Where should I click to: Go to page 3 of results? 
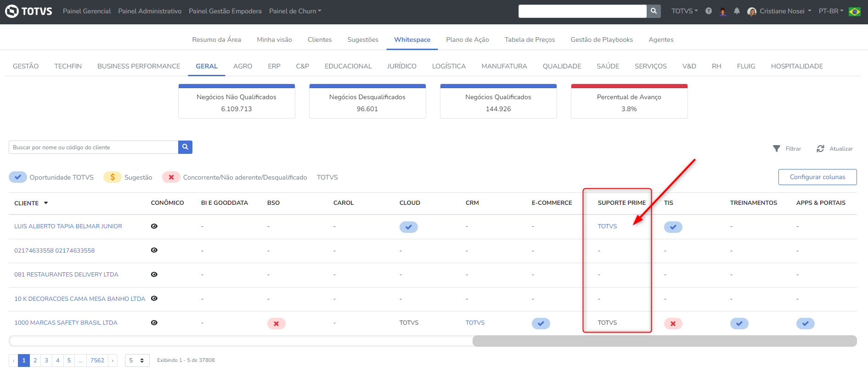click(46, 361)
